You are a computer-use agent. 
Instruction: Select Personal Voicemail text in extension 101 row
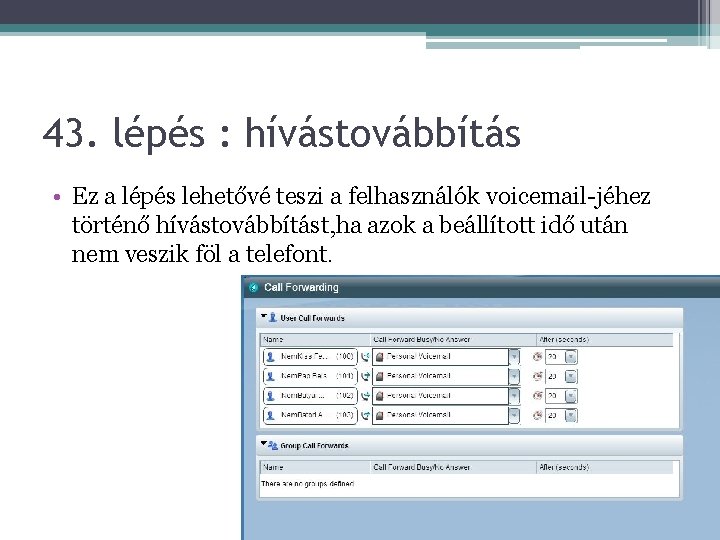coord(419,376)
